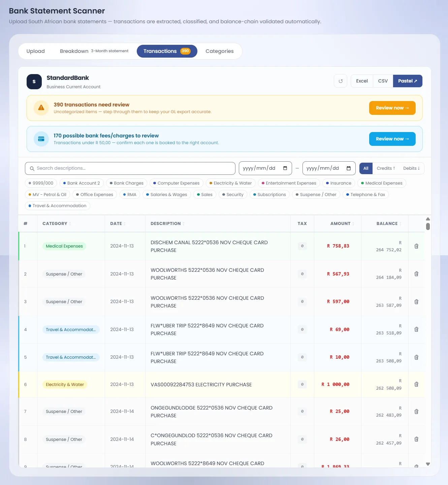Viewport: 448px width, 485px height.
Task: Sort by Description column header
Action: coord(167,224)
